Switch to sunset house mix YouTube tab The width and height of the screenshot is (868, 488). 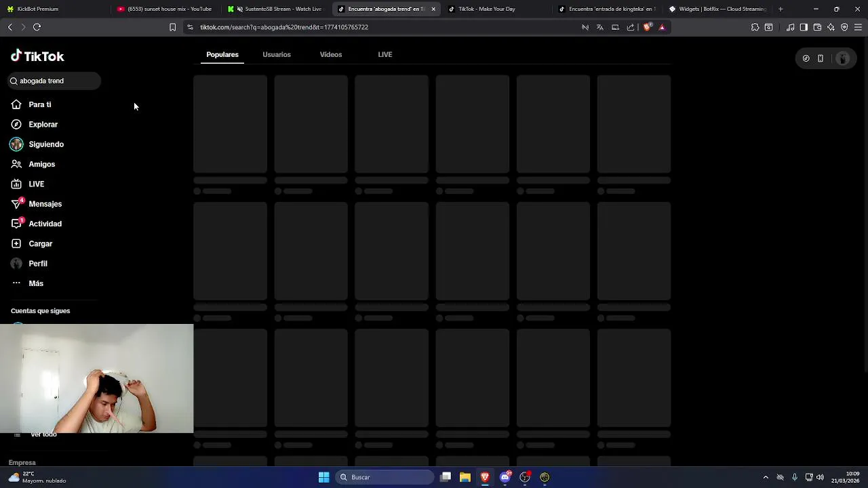pos(166,9)
